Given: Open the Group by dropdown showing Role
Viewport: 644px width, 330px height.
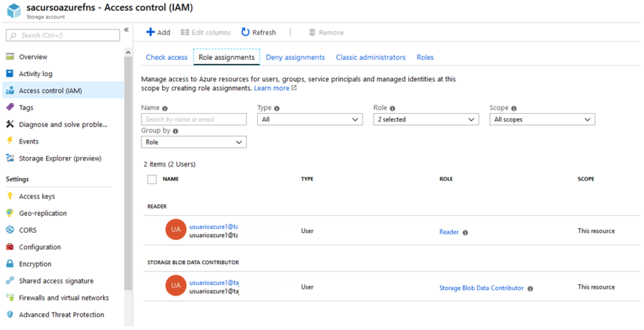Looking at the screenshot, I should [194, 142].
